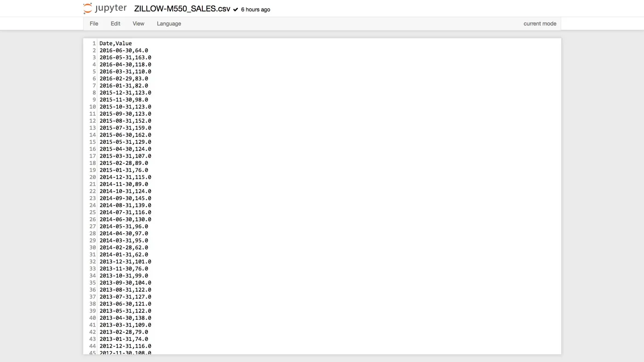Click line number 20 in gutter
This screenshot has height=362, width=644.
(x=92, y=177)
